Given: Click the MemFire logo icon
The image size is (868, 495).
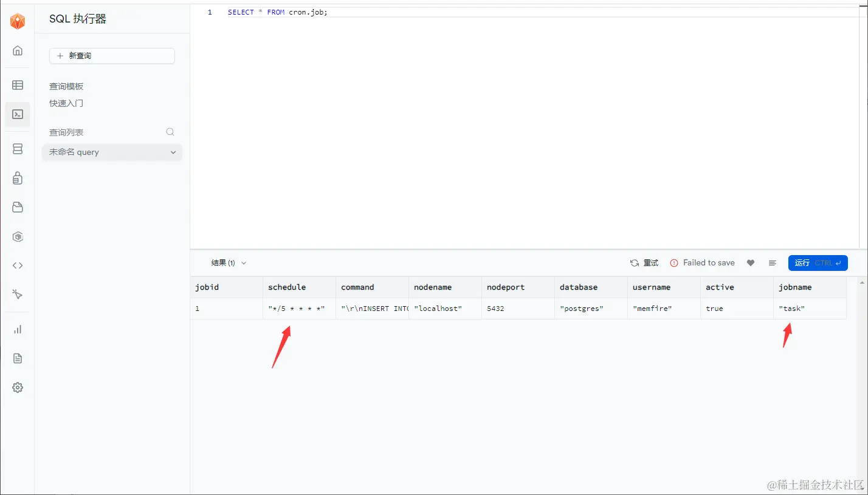Looking at the screenshot, I should pos(18,21).
